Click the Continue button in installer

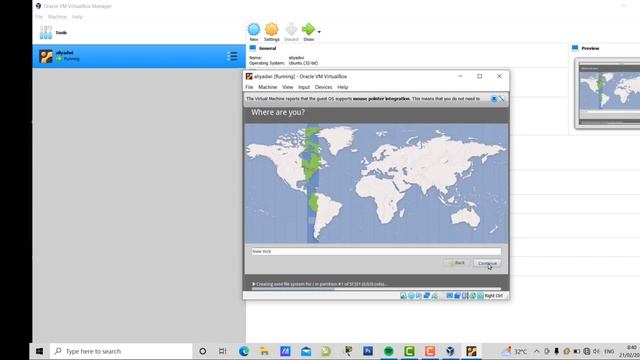point(487,263)
